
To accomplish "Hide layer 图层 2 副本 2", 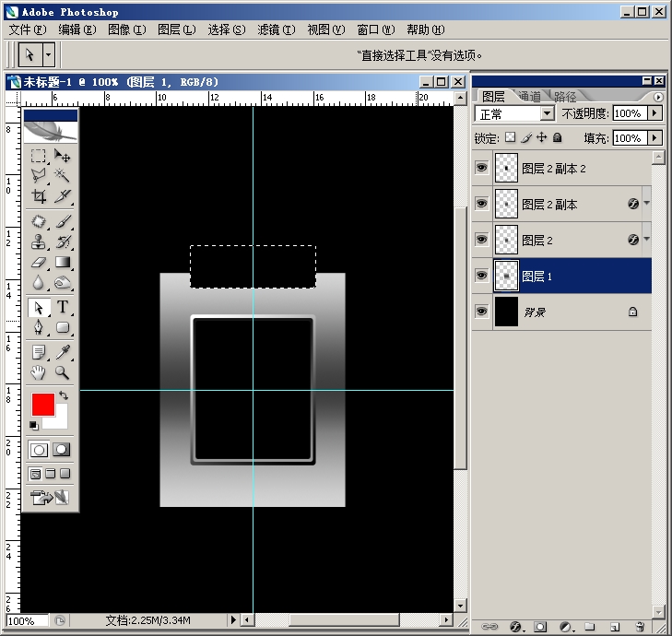I will click(482, 168).
